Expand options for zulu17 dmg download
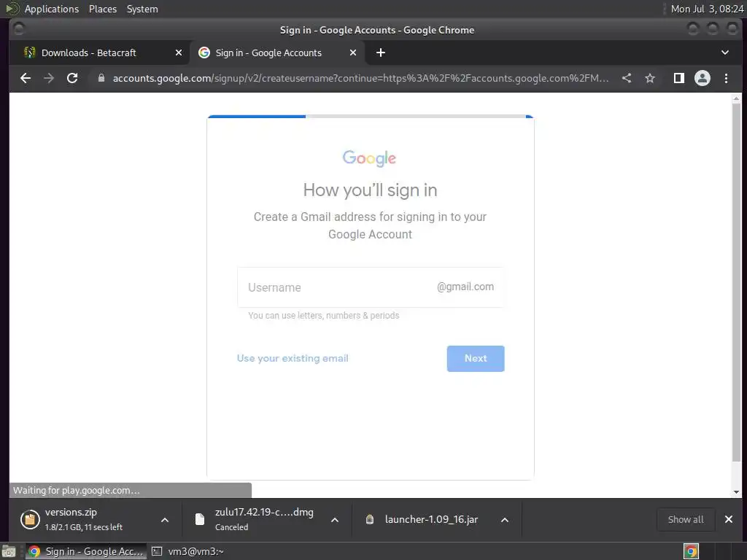This screenshot has width=747, height=560. 335,520
